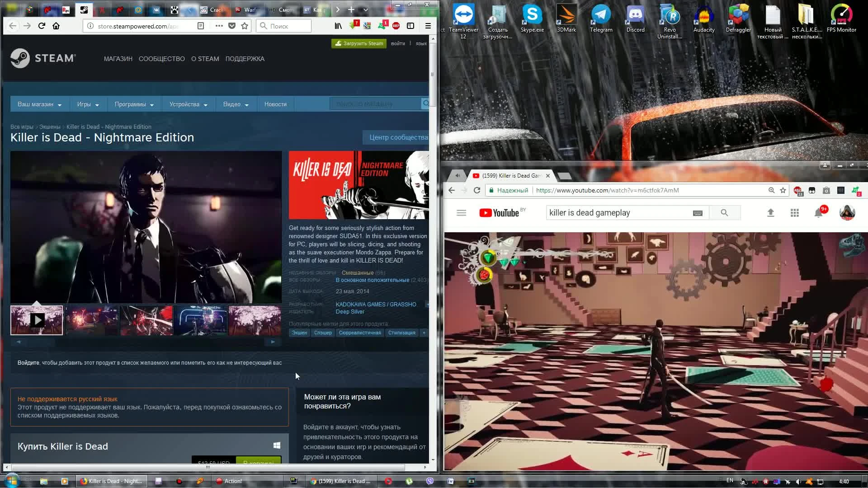The image size is (868, 488).
Task: Open the YouTube hamburger guide menu
Action: [x=461, y=213]
